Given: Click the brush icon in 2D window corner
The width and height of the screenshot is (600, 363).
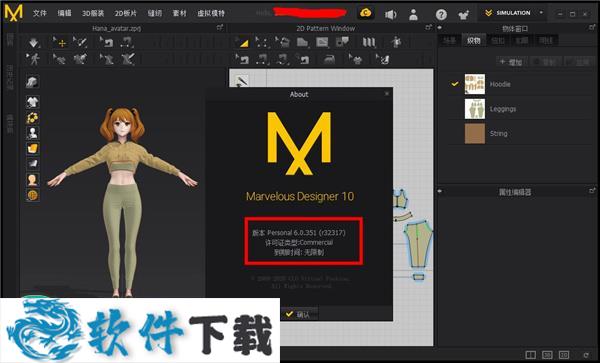Looking at the screenshot, I should (241, 81).
